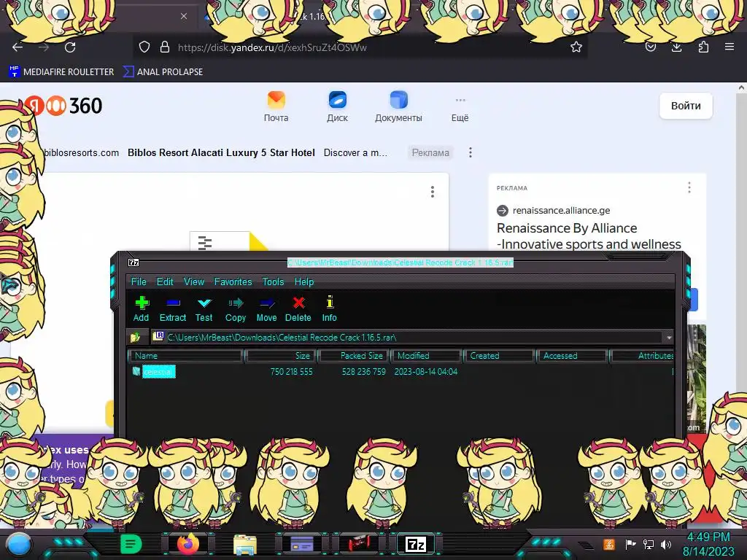Open the 7-Zip Tools menu
Image resolution: width=747 pixels, height=560 pixels.
pos(273,281)
